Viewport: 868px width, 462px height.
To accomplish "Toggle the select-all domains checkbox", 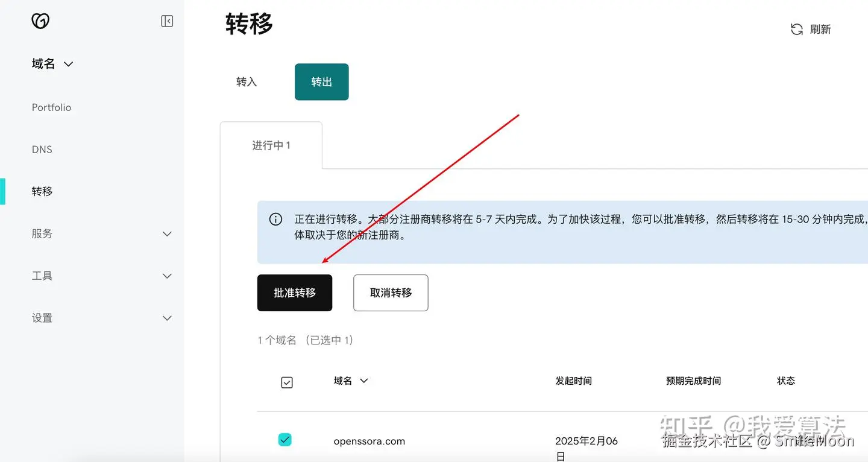I will click(x=287, y=382).
